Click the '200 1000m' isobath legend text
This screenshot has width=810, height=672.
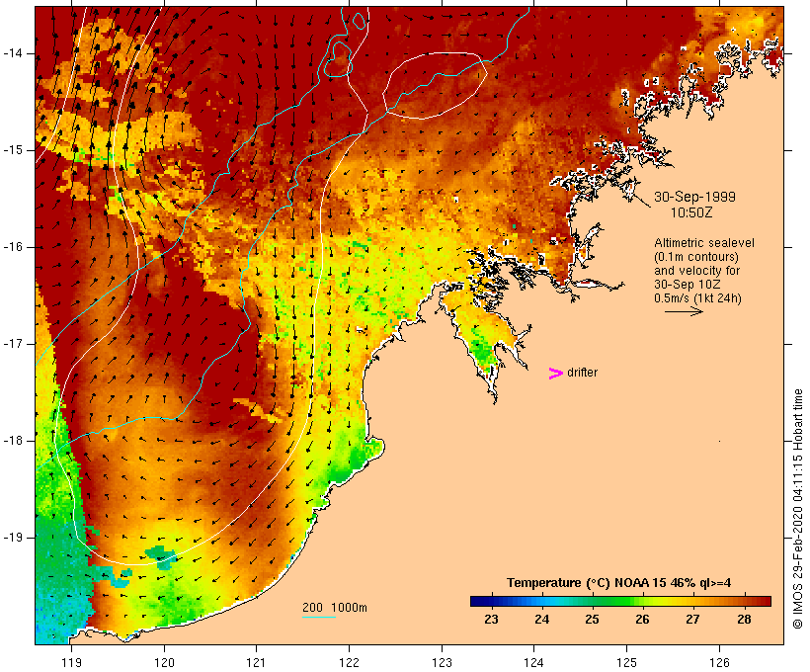(335, 608)
